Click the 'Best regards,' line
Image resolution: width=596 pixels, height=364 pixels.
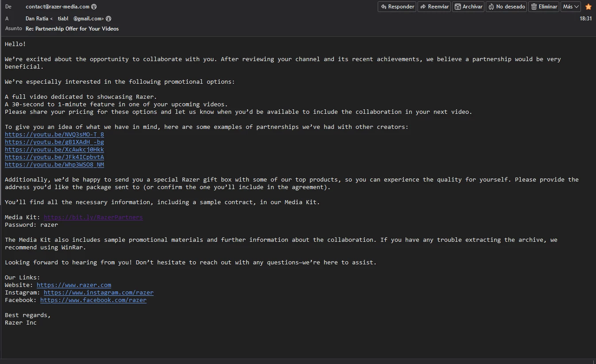[x=28, y=315]
